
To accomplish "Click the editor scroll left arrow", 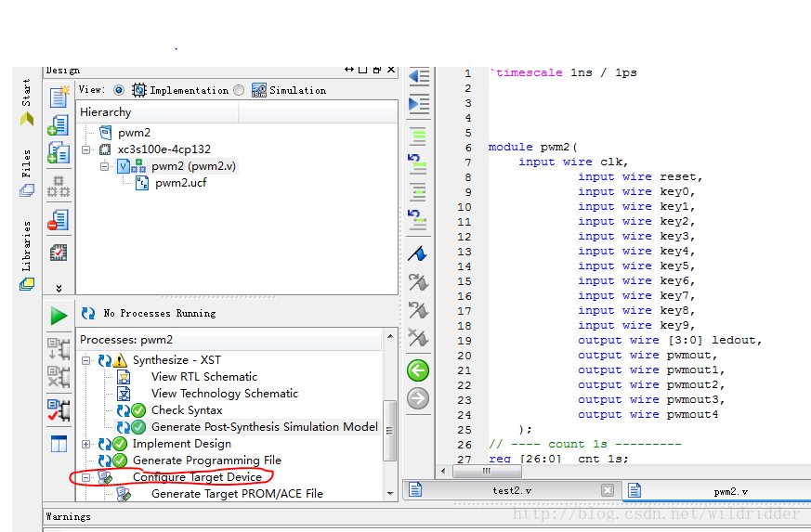I will click(x=443, y=471).
